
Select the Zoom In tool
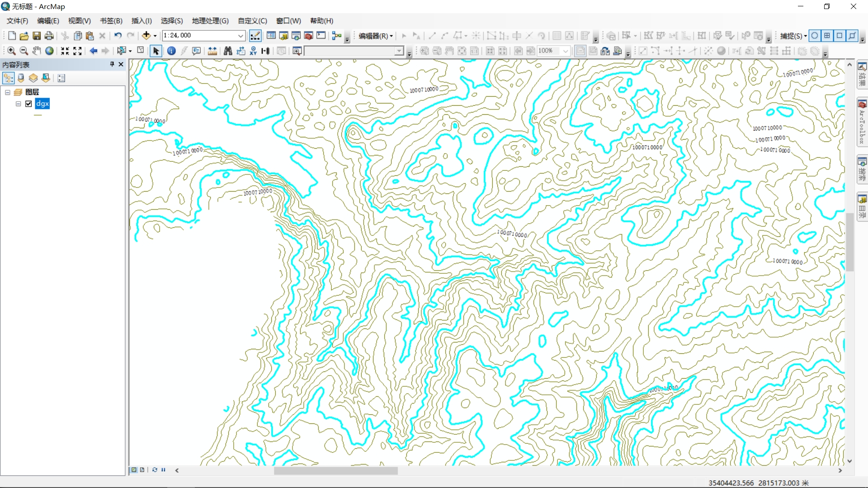tap(12, 51)
